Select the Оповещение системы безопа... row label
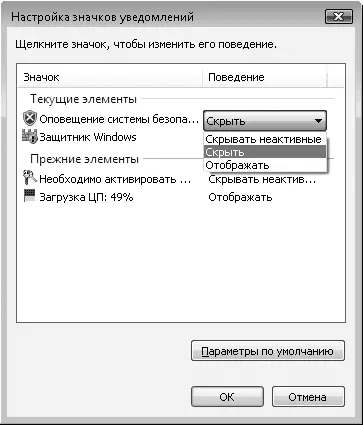 (119, 119)
